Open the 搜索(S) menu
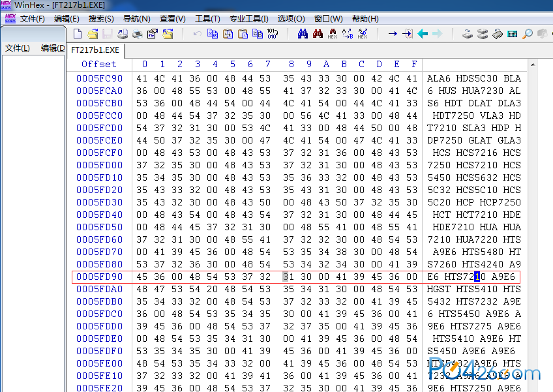The width and height of the screenshot is (553, 392). click(101, 19)
